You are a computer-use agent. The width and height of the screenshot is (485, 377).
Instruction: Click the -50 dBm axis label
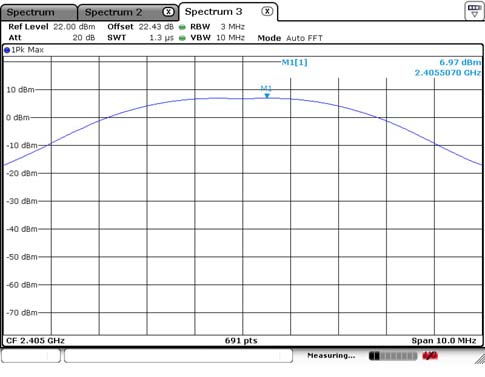tap(22, 257)
